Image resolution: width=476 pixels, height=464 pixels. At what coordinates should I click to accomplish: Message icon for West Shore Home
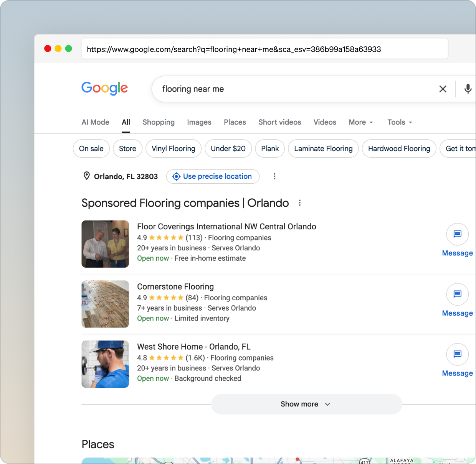(x=458, y=354)
